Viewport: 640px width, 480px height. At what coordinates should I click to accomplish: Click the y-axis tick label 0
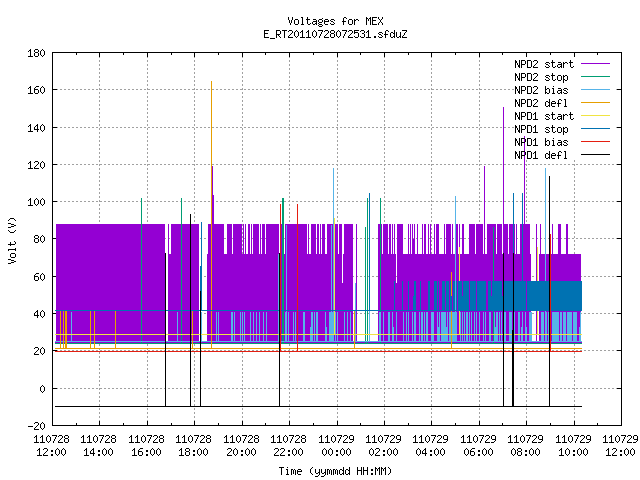42,389
